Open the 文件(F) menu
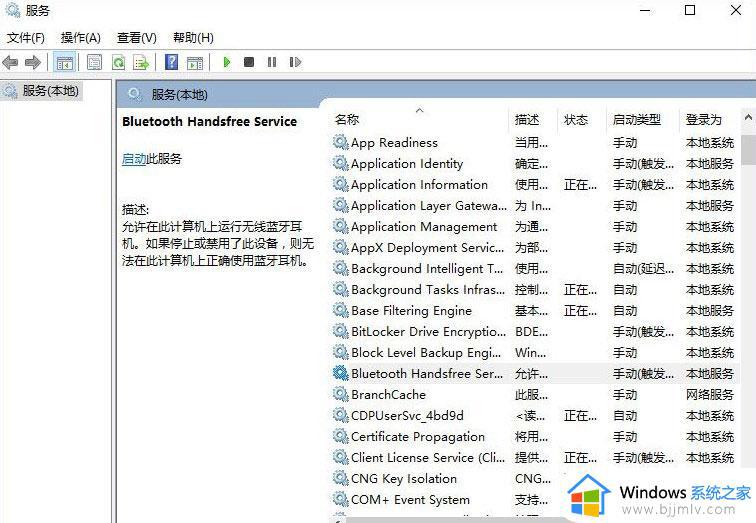This screenshot has height=523, width=756. click(26, 38)
